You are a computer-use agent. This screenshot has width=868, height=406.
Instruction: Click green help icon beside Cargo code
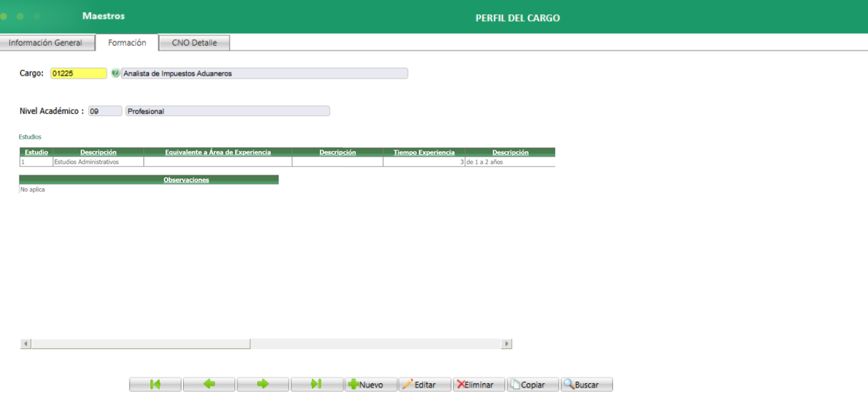[115, 73]
